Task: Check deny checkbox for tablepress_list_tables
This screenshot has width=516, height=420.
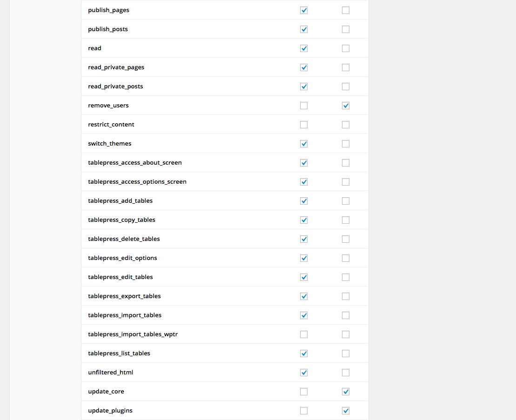Action: pyautogui.click(x=346, y=353)
